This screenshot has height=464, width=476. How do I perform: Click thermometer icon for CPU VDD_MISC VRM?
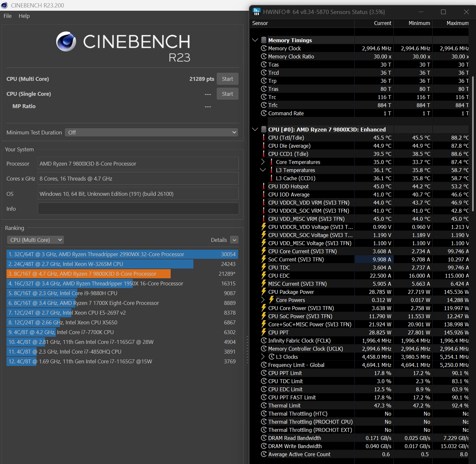[263, 219]
